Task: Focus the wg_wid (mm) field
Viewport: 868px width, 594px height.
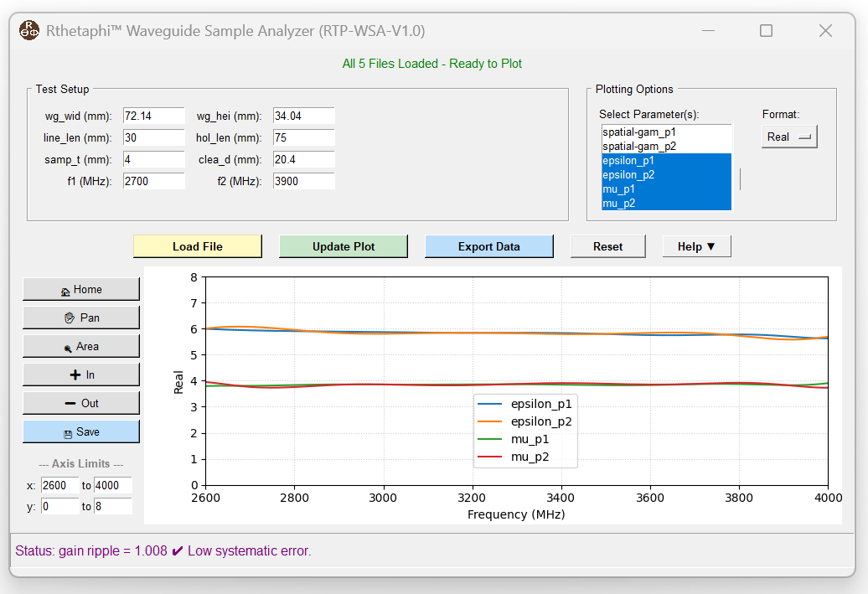Action: click(154, 116)
